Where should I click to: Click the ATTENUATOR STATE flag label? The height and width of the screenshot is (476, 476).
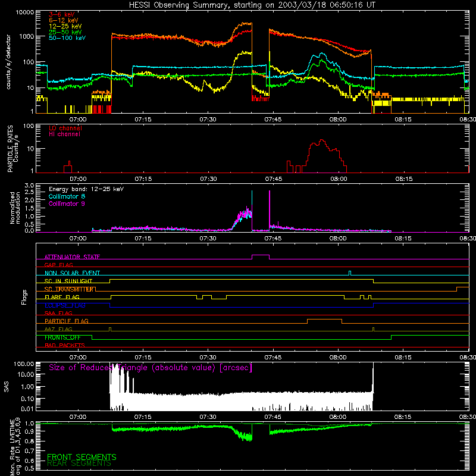[x=72, y=257]
